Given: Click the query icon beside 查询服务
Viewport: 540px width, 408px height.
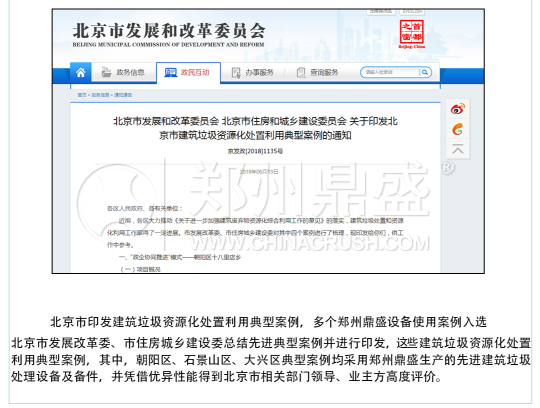Looking at the screenshot, I should pyautogui.click(x=301, y=73).
